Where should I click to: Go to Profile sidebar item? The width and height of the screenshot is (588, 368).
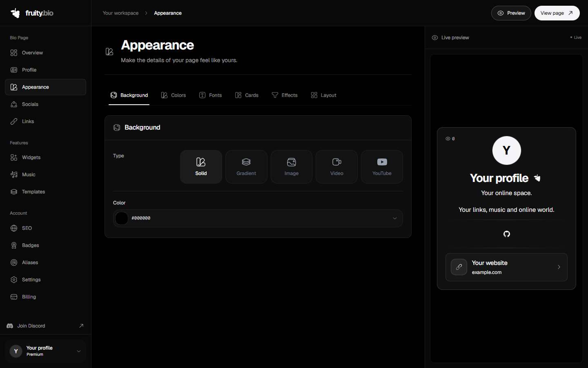click(45, 70)
